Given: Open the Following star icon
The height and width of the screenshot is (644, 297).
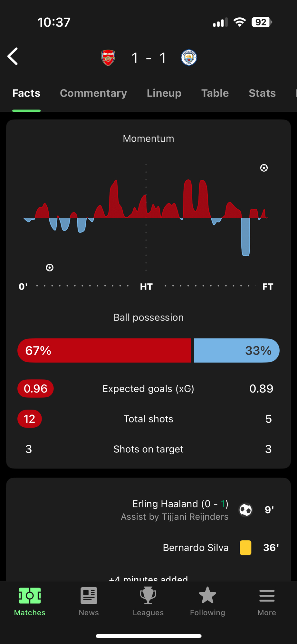Looking at the screenshot, I should pos(207,595).
